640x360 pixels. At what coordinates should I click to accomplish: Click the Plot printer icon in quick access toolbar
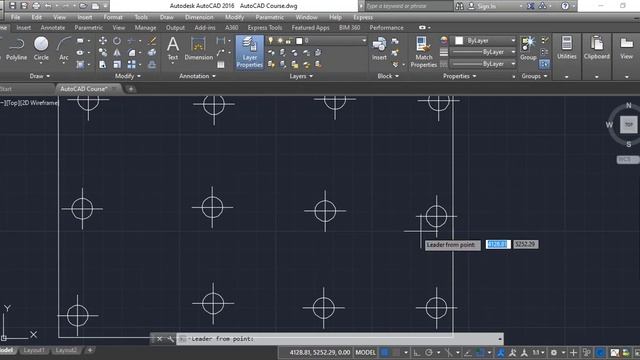click(x=36, y=6)
